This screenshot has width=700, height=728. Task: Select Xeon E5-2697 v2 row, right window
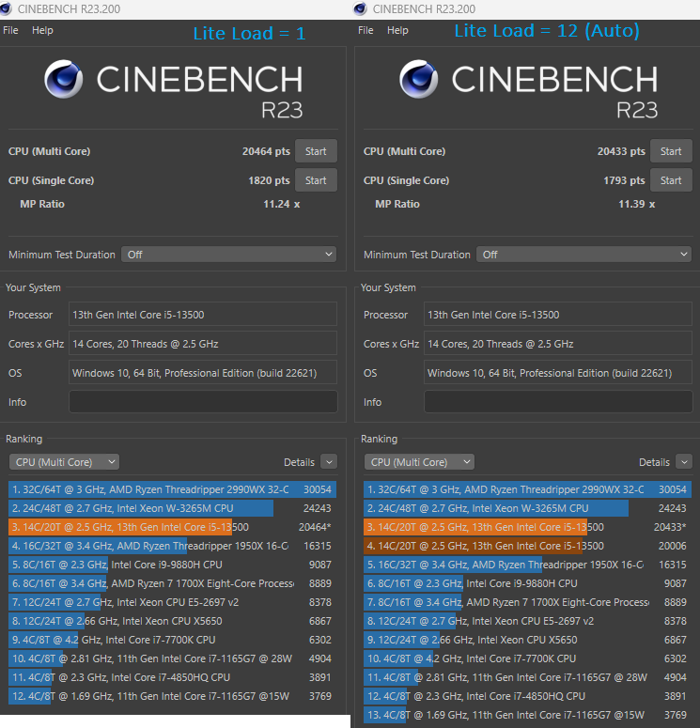(528, 621)
